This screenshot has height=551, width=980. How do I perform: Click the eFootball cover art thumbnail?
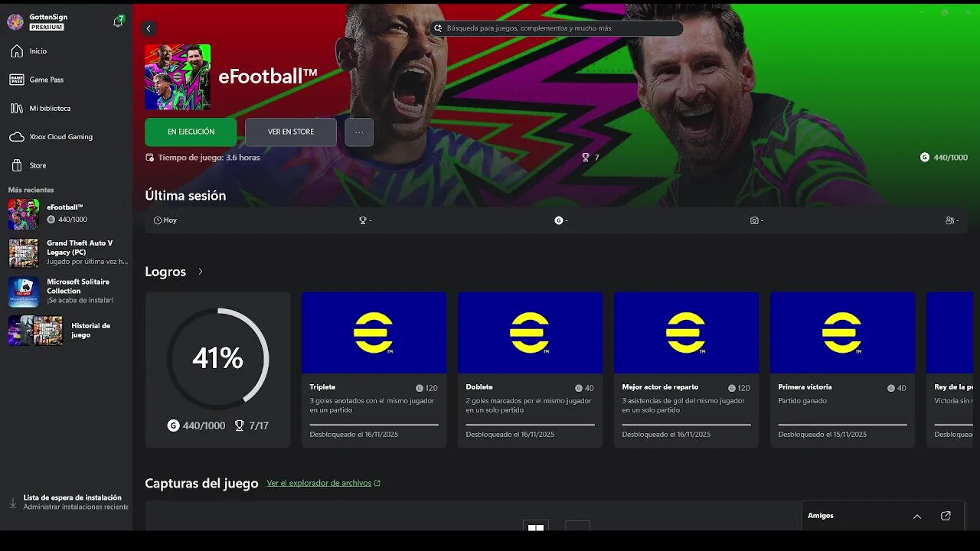[178, 77]
